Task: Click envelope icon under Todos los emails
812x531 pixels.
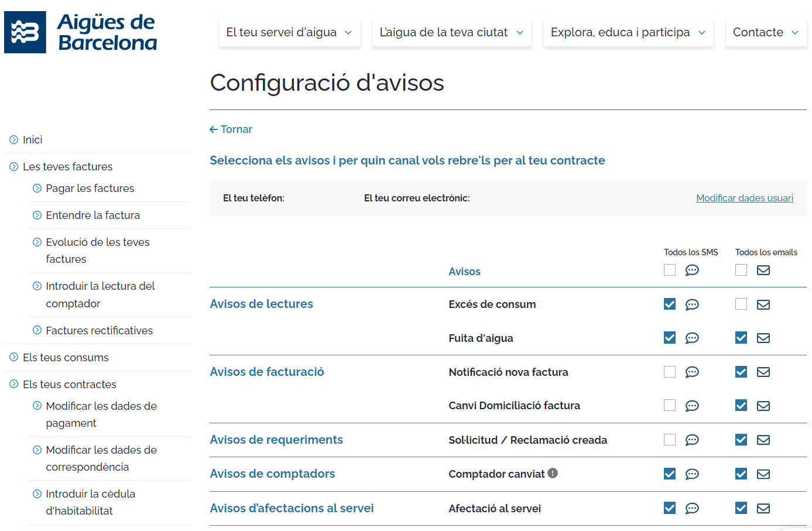Action: click(763, 270)
